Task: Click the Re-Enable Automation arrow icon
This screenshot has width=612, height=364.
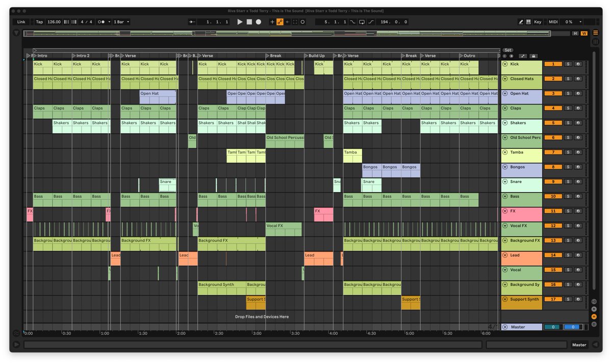Action: point(287,21)
